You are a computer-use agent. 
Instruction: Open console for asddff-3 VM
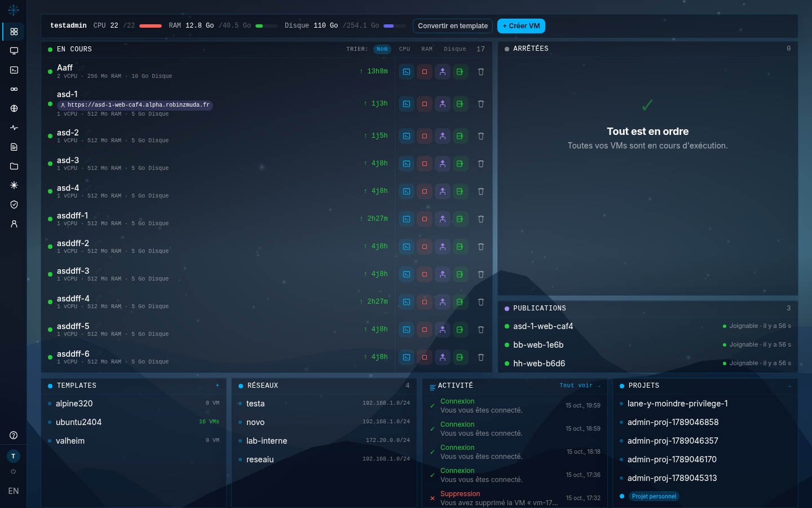point(407,274)
